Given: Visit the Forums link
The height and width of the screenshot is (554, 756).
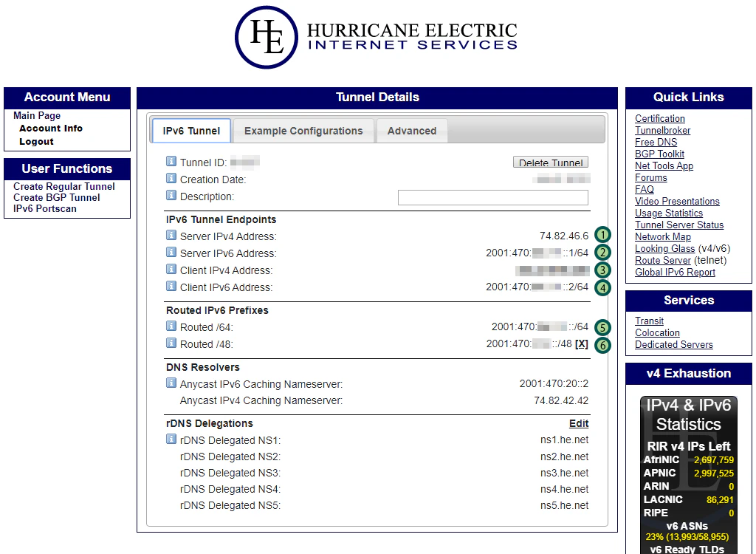Looking at the screenshot, I should coord(651,177).
